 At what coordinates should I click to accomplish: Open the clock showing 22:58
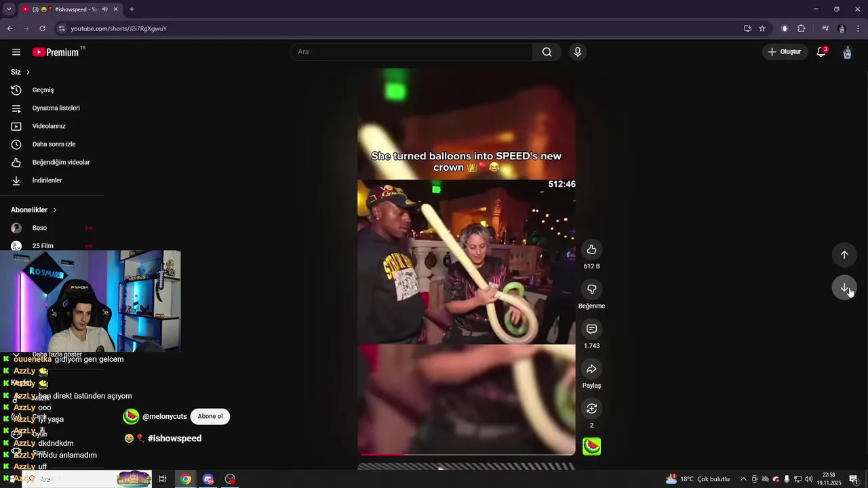[829, 479]
